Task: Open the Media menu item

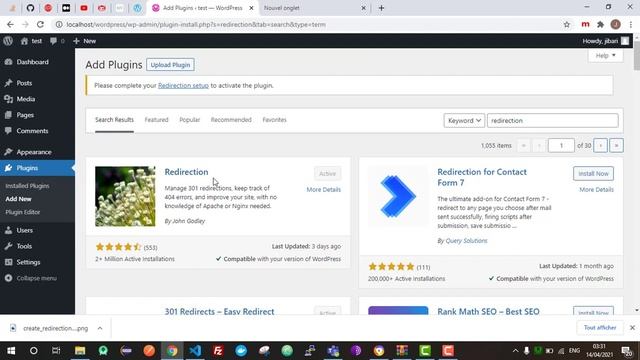Action: (x=37, y=99)
